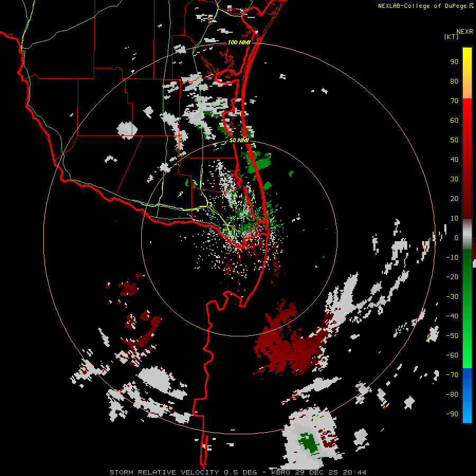The width and height of the screenshot is (476, 476).
Task: Click the -90 scale label
Action: [x=452, y=414]
